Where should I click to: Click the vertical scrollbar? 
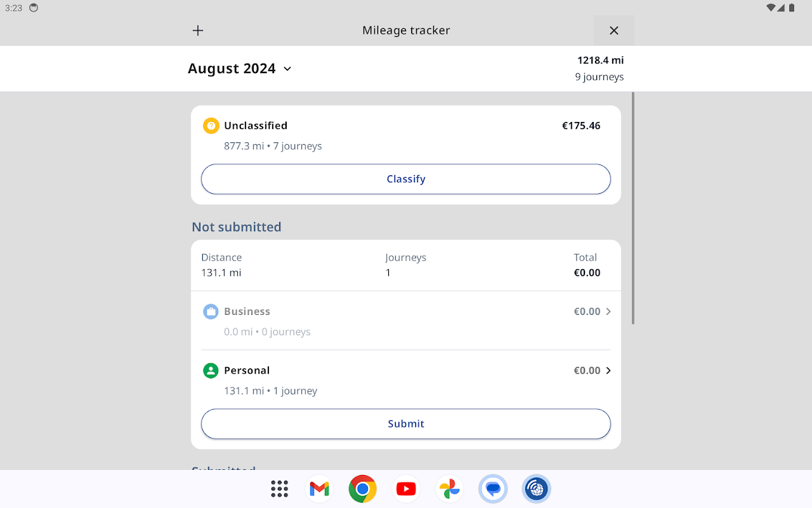[632, 208]
